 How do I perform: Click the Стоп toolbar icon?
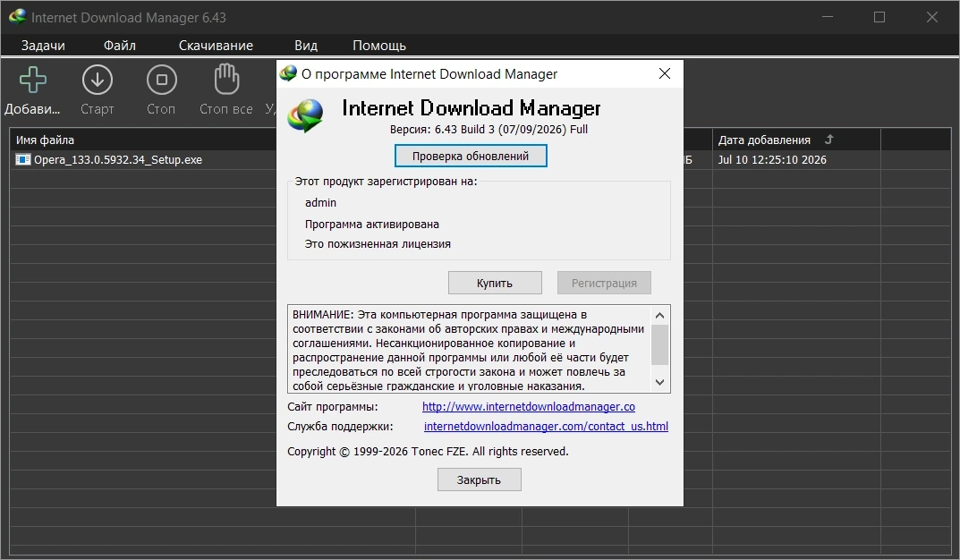coord(162,81)
